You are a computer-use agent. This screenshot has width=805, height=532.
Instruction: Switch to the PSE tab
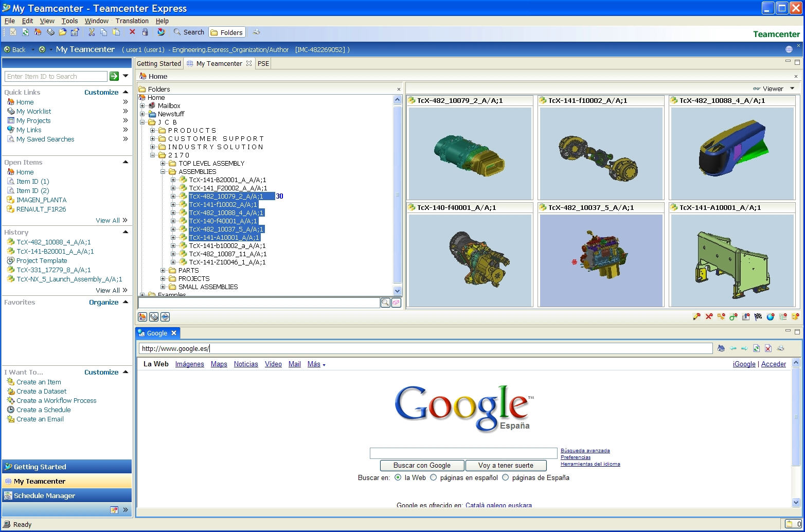coord(263,63)
